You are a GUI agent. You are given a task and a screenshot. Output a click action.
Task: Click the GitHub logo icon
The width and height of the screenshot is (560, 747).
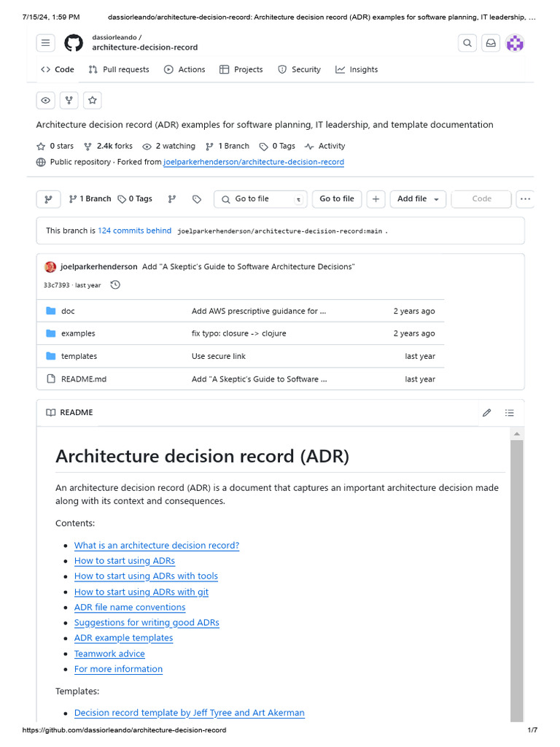[74, 43]
